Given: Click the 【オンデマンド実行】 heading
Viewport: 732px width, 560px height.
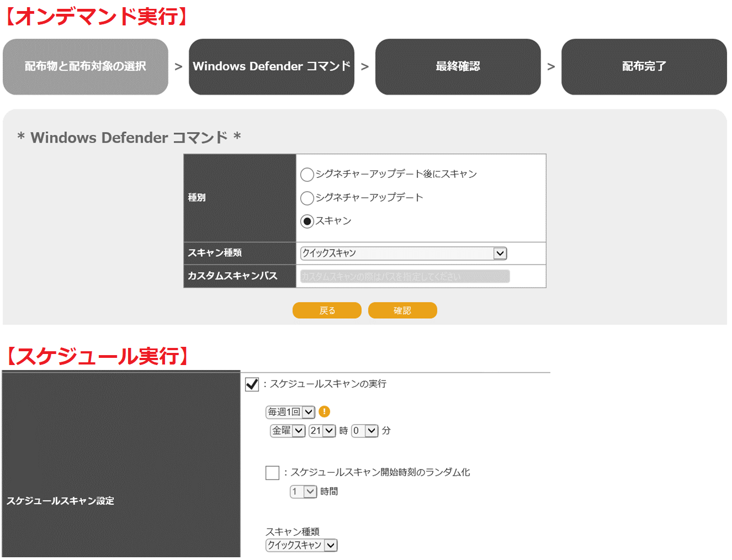Looking at the screenshot, I should [x=97, y=16].
